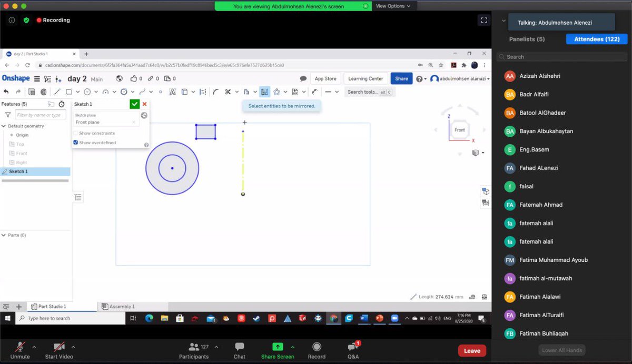The height and width of the screenshot is (364, 632).
Task: Select Sketch 1 in the feature list
Action: point(35,171)
